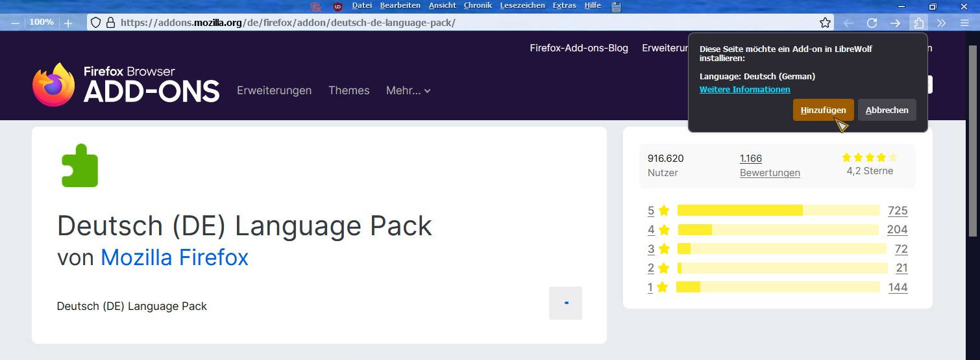Open the 725 five-star reviews count
This screenshot has width=980, height=360.
pos(898,210)
